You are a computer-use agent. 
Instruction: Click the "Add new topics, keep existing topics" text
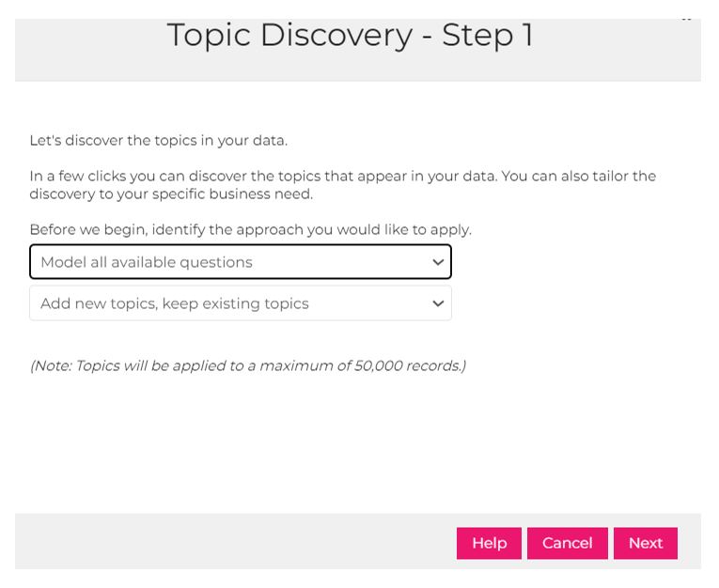(175, 303)
